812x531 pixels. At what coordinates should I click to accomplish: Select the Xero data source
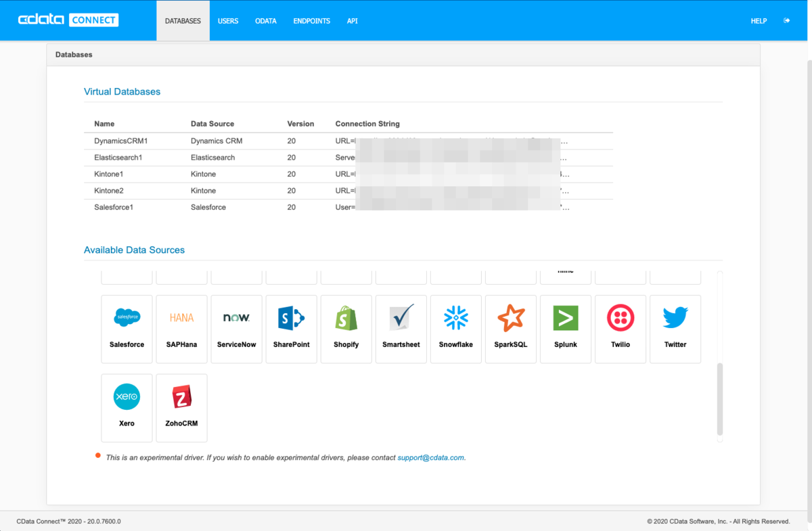point(127,408)
